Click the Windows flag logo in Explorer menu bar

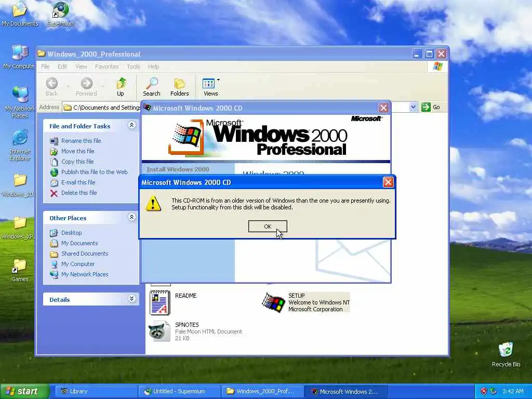point(437,66)
